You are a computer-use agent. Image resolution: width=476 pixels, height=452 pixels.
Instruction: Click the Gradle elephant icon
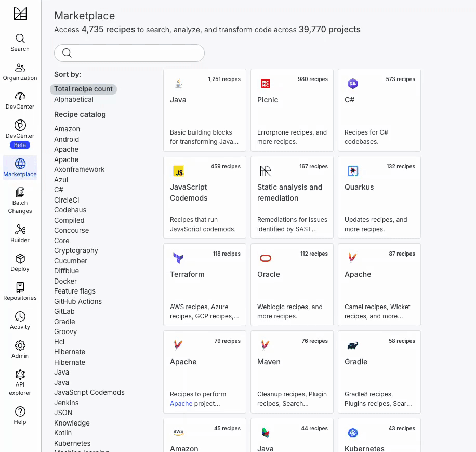click(353, 345)
